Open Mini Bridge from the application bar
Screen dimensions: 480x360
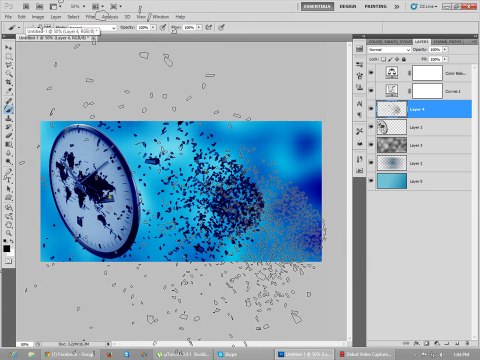[39, 6]
